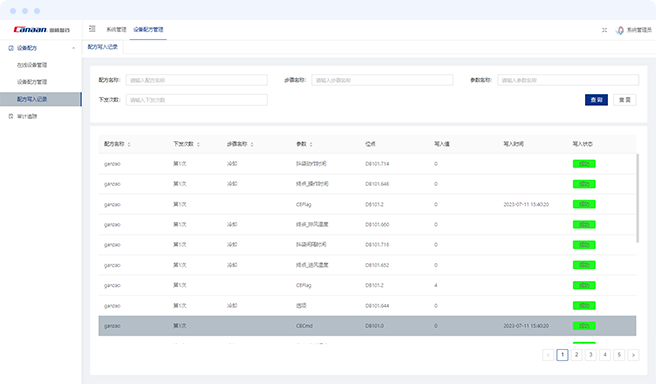This screenshot has height=388, width=656.
Task: Focus the 下发次数 search field
Action: click(x=197, y=100)
